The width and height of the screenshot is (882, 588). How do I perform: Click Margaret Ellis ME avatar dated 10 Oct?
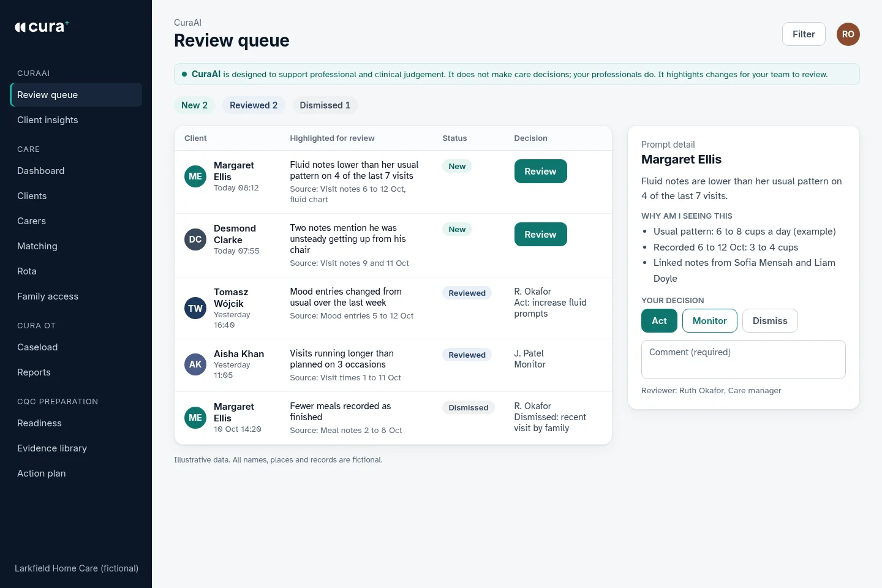click(195, 418)
